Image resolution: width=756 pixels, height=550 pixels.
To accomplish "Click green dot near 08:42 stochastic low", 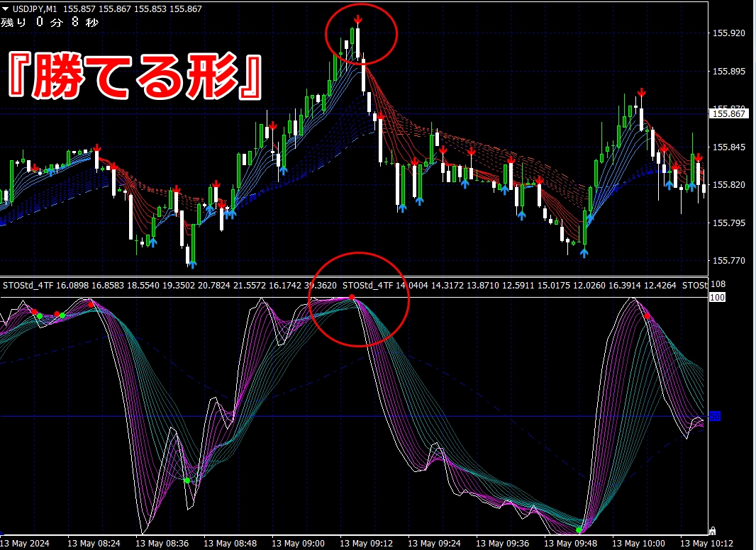I will (x=187, y=481).
